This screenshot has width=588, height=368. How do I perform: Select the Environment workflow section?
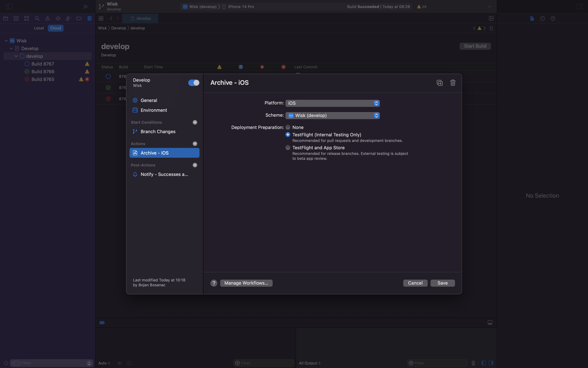164,110
